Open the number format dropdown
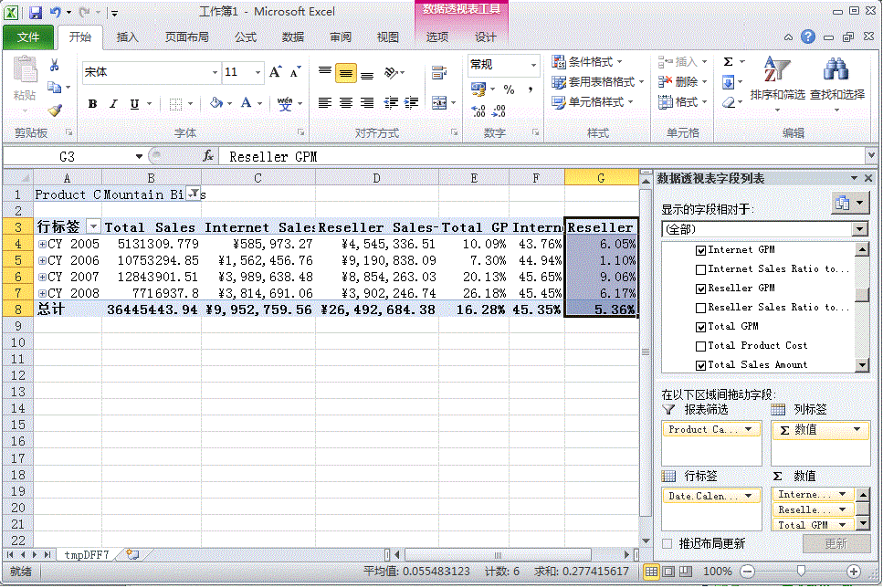883x588 pixels. (x=533, y=65)
